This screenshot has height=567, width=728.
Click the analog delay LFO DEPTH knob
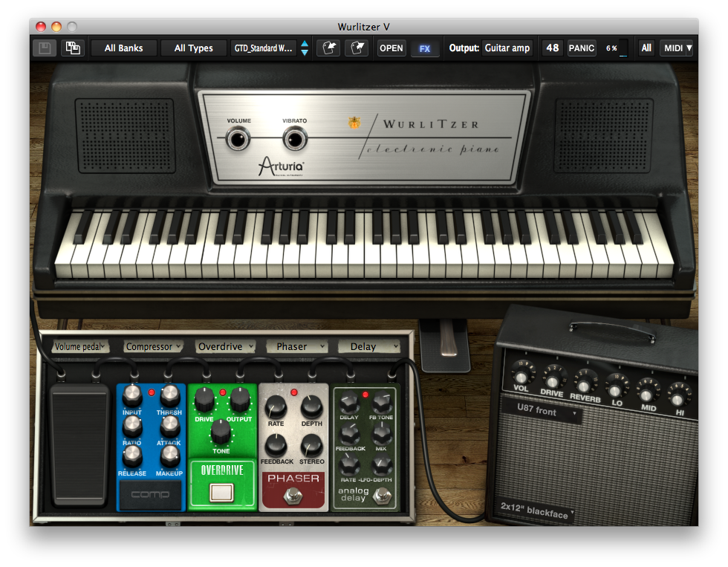[382, 466]
